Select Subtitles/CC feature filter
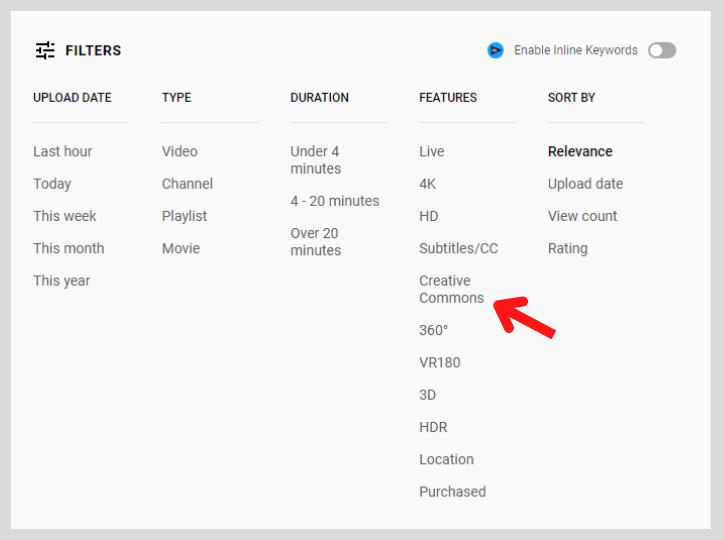The width and height of the screenshot is (724, 540). 459,248
